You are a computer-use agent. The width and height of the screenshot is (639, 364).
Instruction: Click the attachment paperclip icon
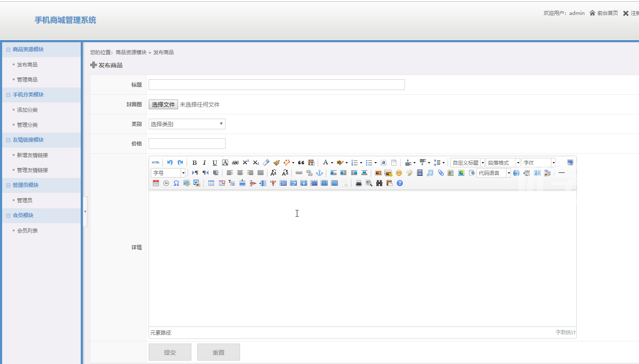441,173
